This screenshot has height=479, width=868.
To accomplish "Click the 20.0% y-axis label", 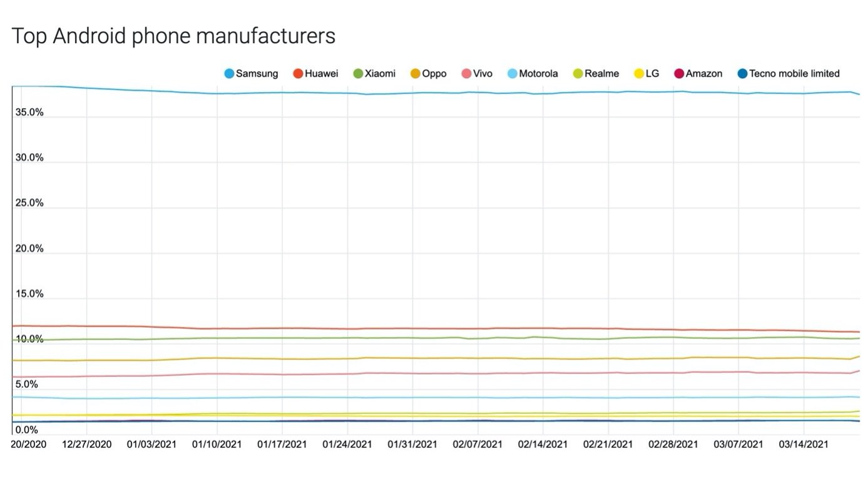I will [x=29, y=249].
